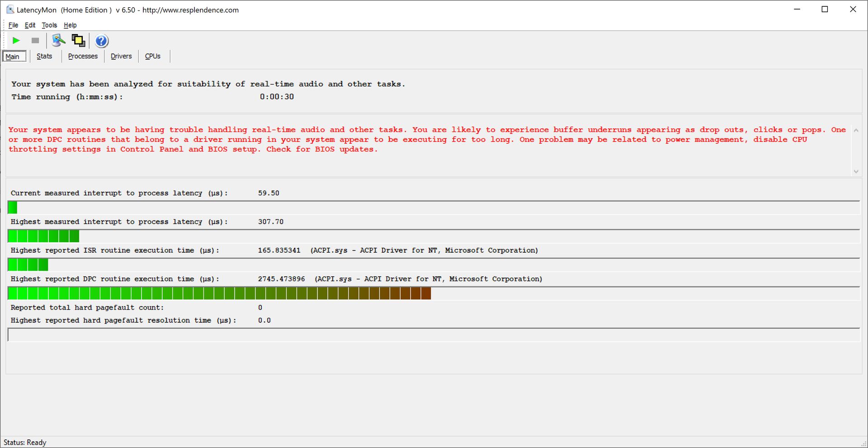Open help via the blue question mark icon
Image resolution: width=868 pixels, height=448 pixels.
coord(102,41)
